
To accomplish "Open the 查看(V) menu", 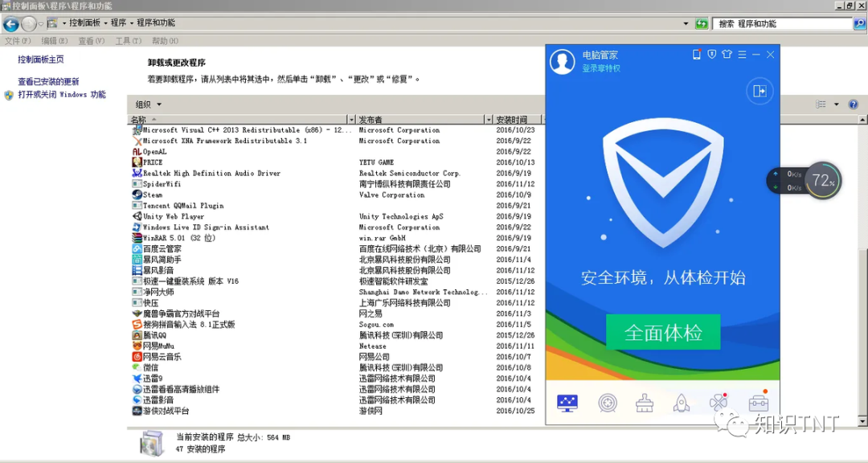I will coord(92,41).
